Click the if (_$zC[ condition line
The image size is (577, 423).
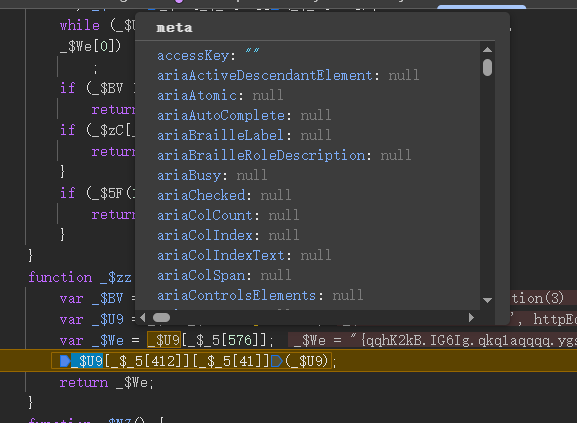click(97, 130)
